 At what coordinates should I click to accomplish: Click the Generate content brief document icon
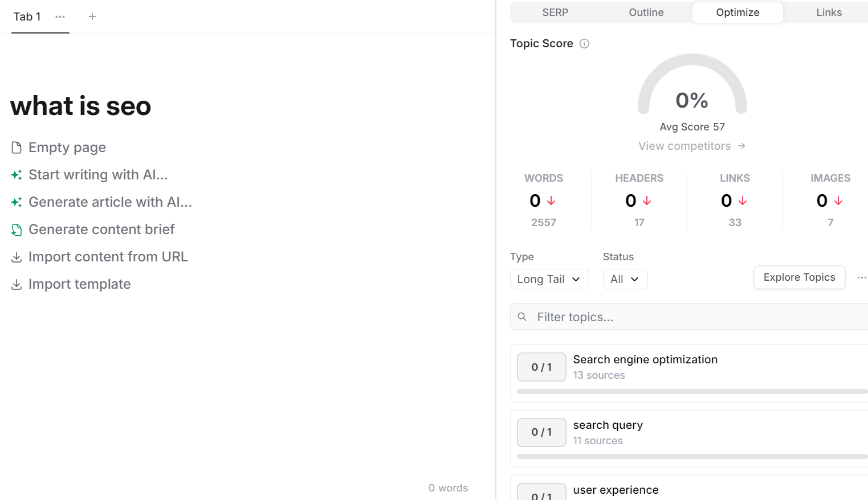click(x=17, y=229)
